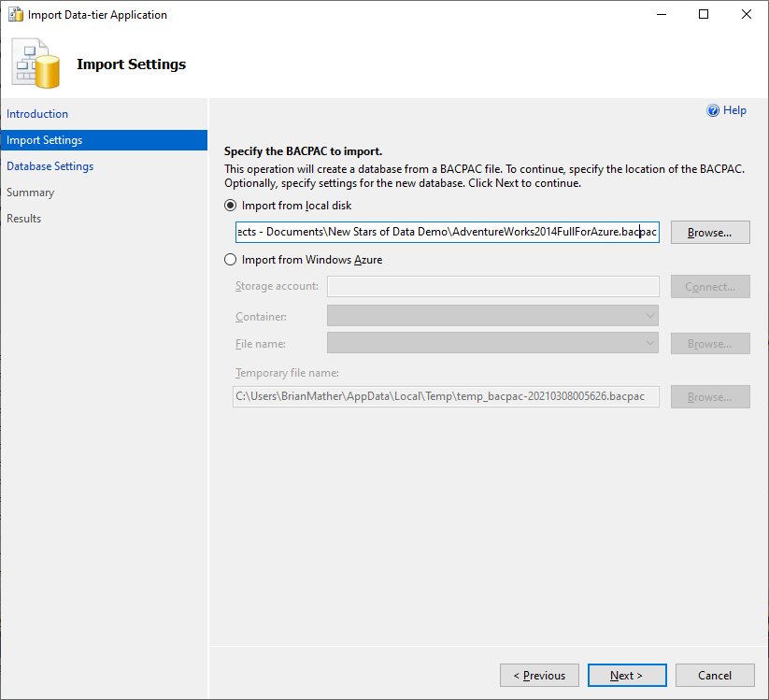Image resolution: width=769 pixels, height=700 pixels.
Task: Click the 'This operation will create a database' description
Action: tap(485, 176)
